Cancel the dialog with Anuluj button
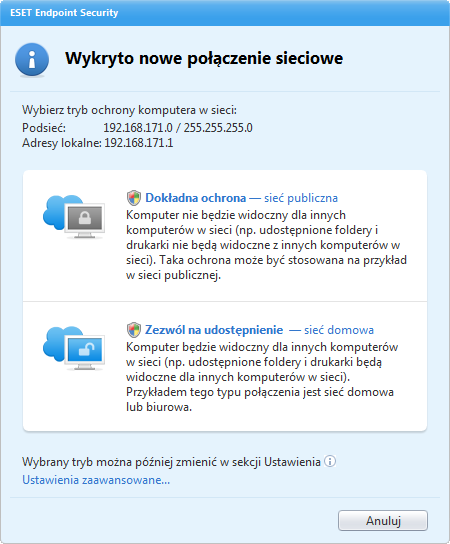450x544 pixels. coord(383,520)
